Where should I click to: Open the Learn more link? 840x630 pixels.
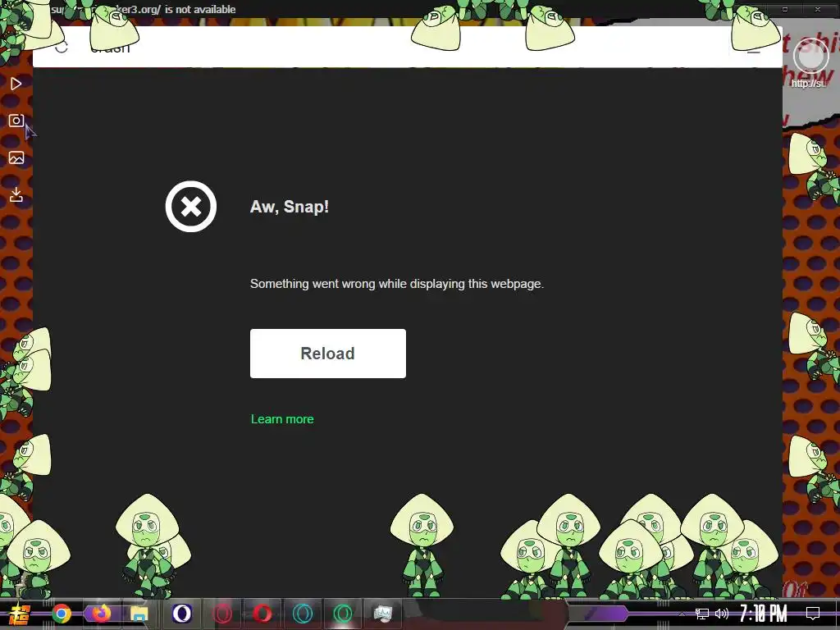point(282,419)
